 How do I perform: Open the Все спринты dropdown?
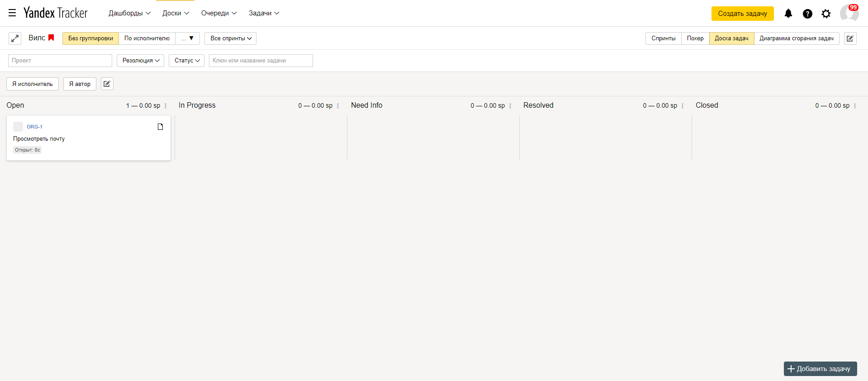click(230, 38)
